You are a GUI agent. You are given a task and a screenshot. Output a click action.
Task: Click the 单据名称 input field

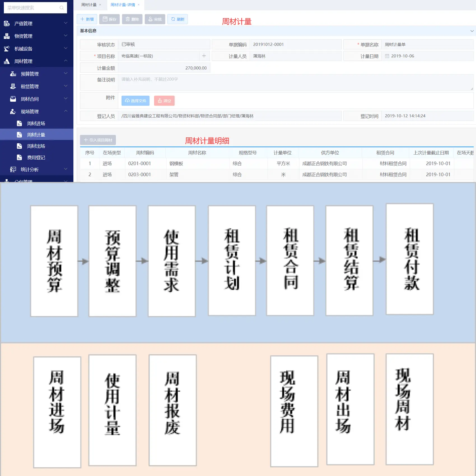(x=428, y=45)
